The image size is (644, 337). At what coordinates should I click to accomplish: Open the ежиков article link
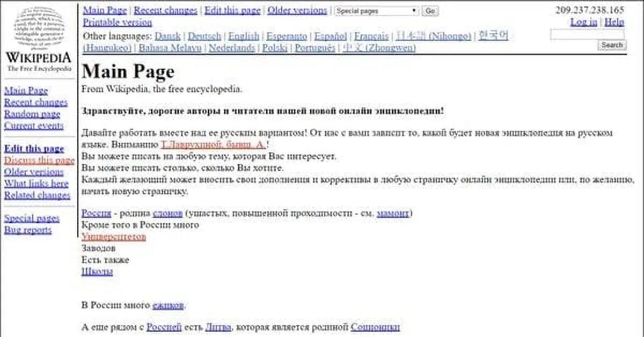pyautogui.click(x=168, y=305)
